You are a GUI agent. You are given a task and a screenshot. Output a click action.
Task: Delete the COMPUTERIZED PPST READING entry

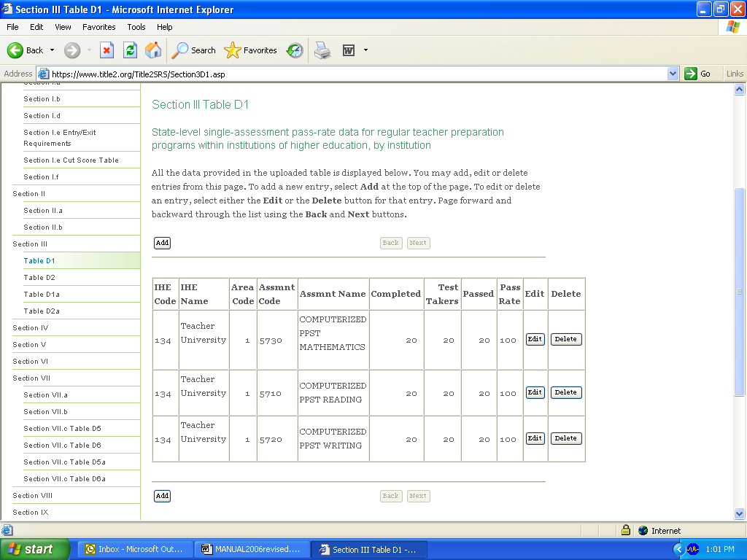click(x=566, y=392)
